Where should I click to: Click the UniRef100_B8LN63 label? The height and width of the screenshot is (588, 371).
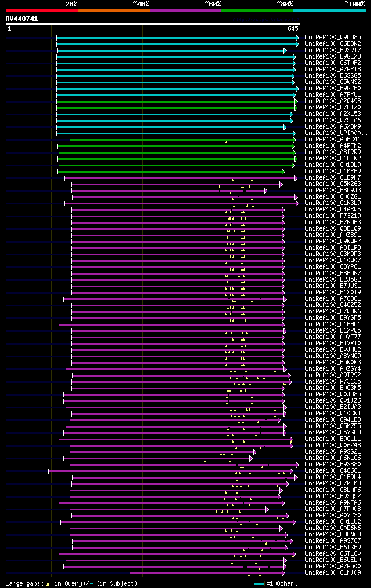(333, 535)
